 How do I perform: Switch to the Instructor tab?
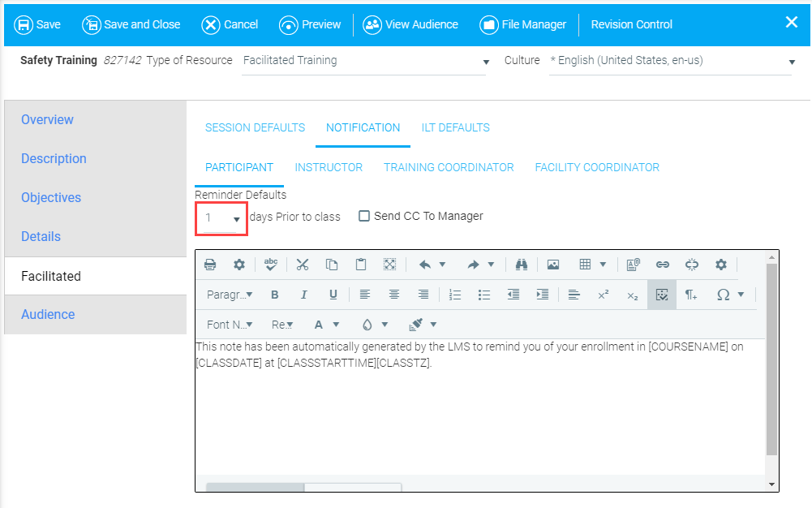coord(329,167)
